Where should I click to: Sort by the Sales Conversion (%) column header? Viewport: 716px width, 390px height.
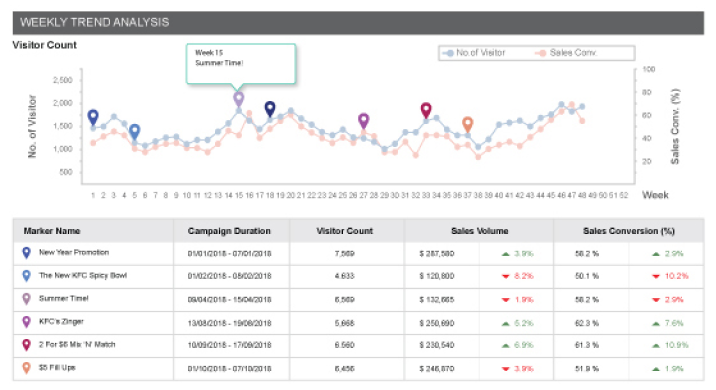(x=629, y=231)
